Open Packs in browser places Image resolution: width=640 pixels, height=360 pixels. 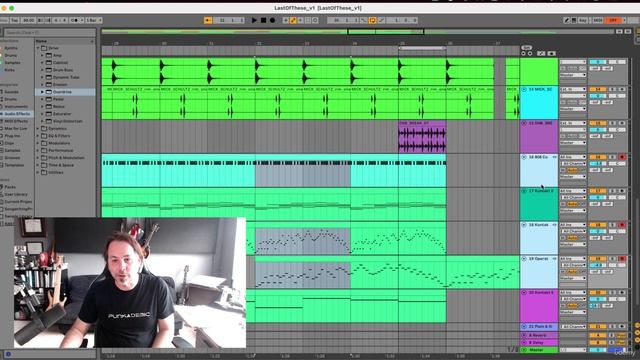[x=10, y=187]
